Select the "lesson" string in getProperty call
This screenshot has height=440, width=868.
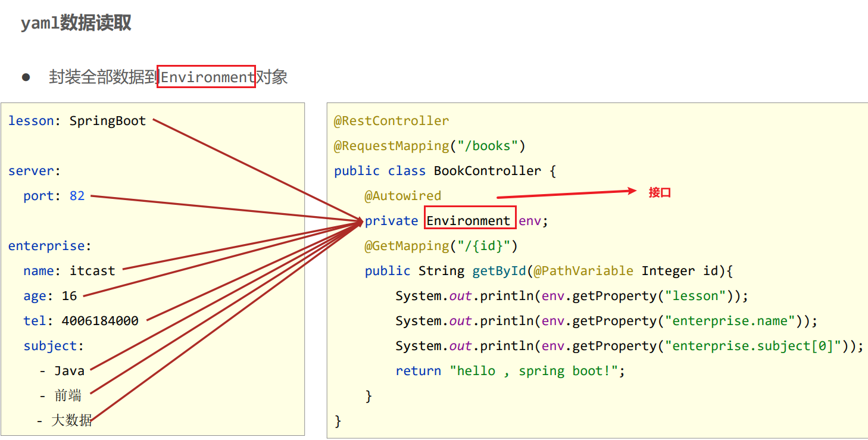(x=695, y=296)
